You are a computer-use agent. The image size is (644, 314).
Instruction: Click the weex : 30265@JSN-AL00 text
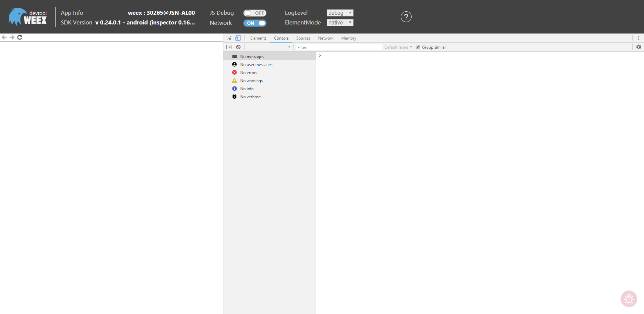[x=161, y=13]
